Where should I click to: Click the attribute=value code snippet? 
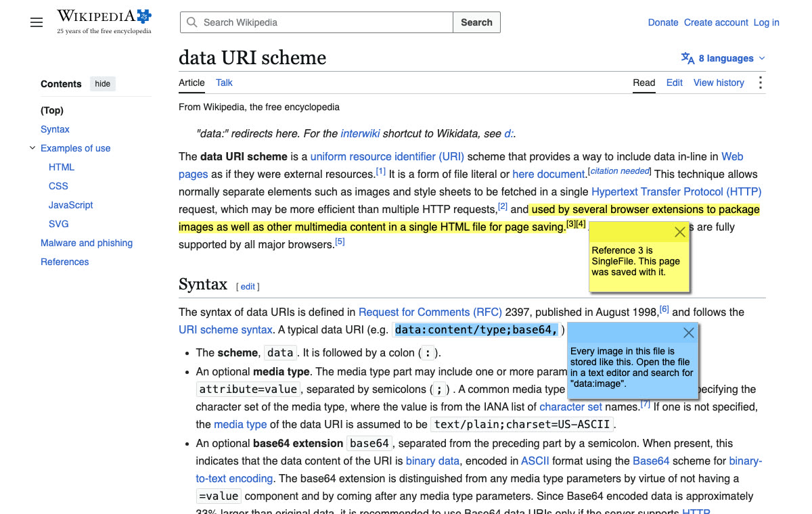pos(248,390)
